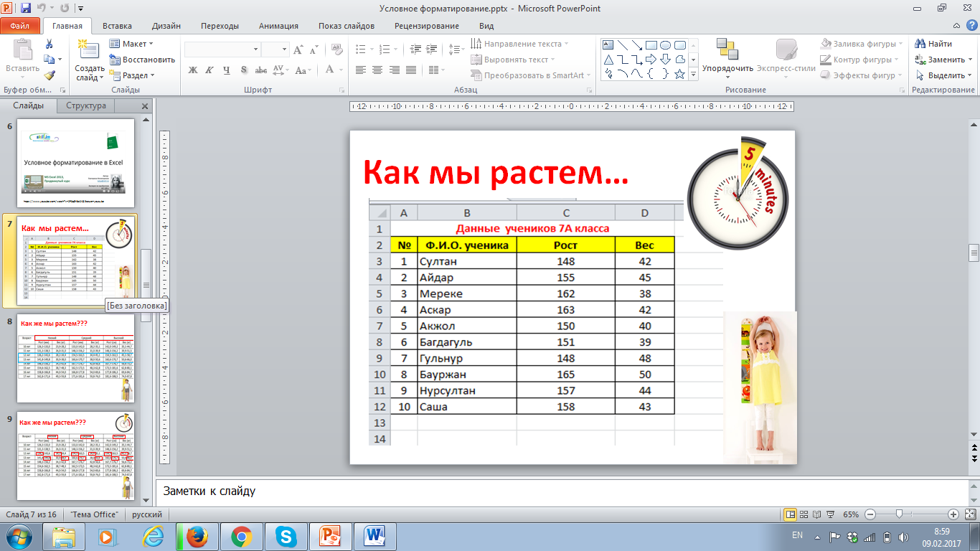The width and height of the screenshot is (980, 551).
Task: Close the slides pane with X
Action: (144, 106)
